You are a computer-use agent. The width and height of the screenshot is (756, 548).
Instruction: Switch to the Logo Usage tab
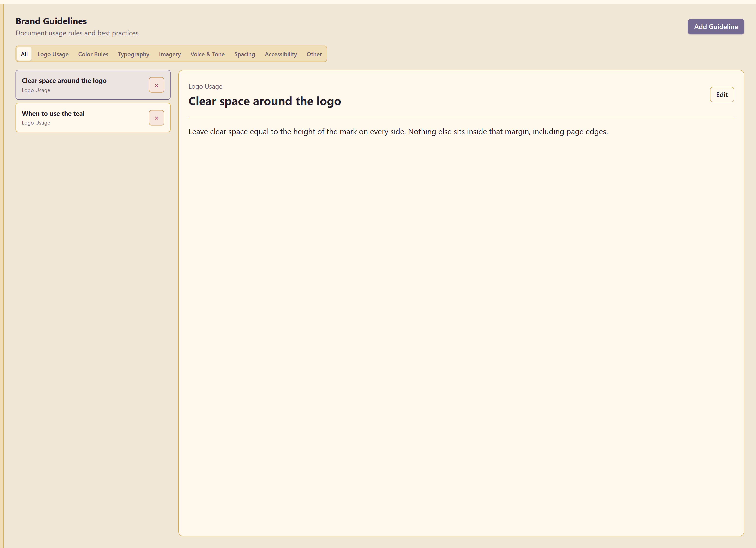[x=53, y=54]
